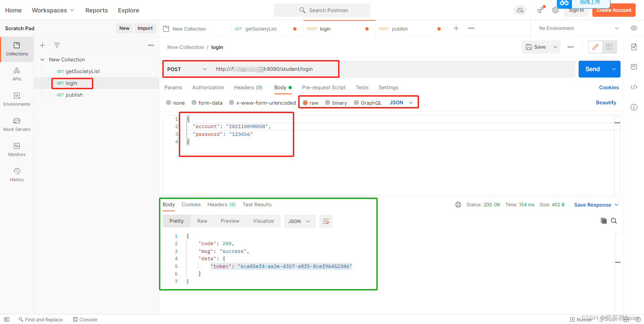Click the Beautify link

coord(606,103)
